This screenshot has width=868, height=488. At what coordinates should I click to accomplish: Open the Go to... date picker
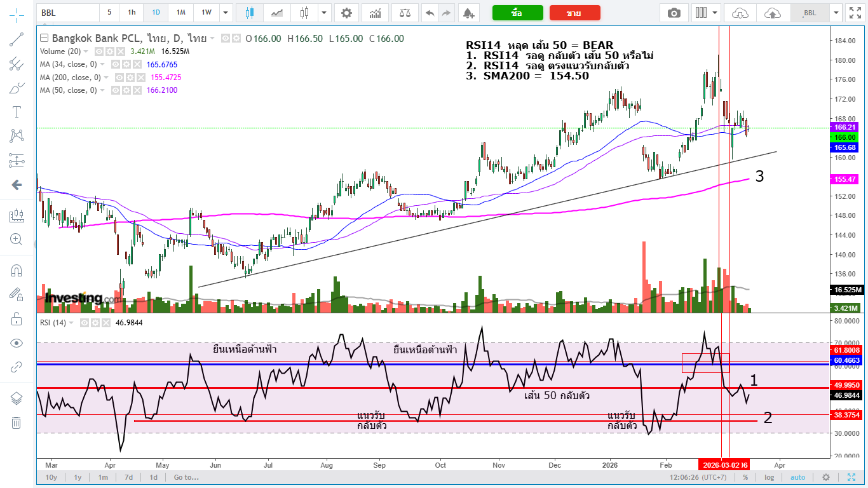pyautogui.click(x=186, y=477)
